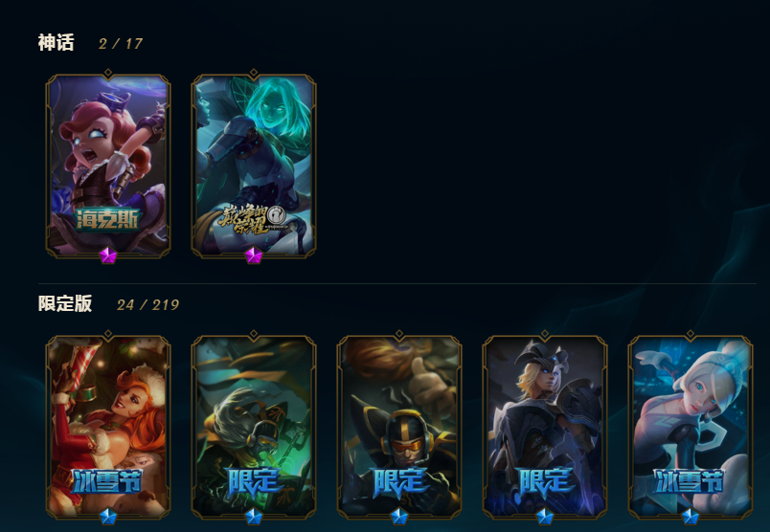Click the purple gem under the 海克斯 card
Image resolution: width=770 pixels, height=532 pixels.
pyautogui.click(x=108, y=255)
